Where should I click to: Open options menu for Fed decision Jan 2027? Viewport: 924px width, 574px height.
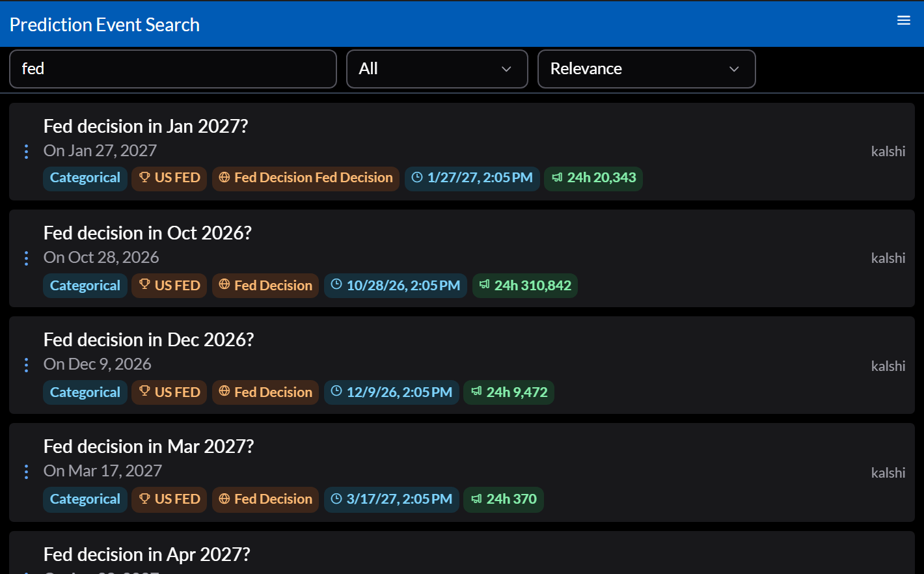pos(26,152)
